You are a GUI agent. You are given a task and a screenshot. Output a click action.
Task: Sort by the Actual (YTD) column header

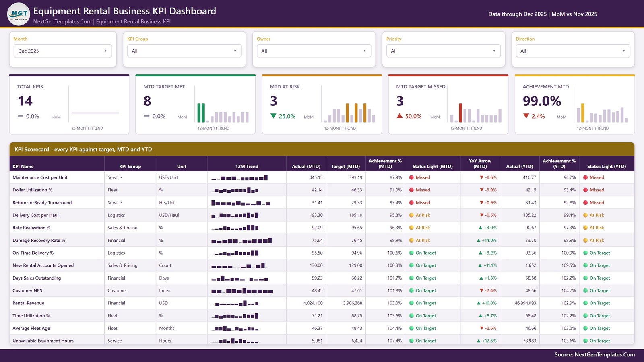[520, 166]
